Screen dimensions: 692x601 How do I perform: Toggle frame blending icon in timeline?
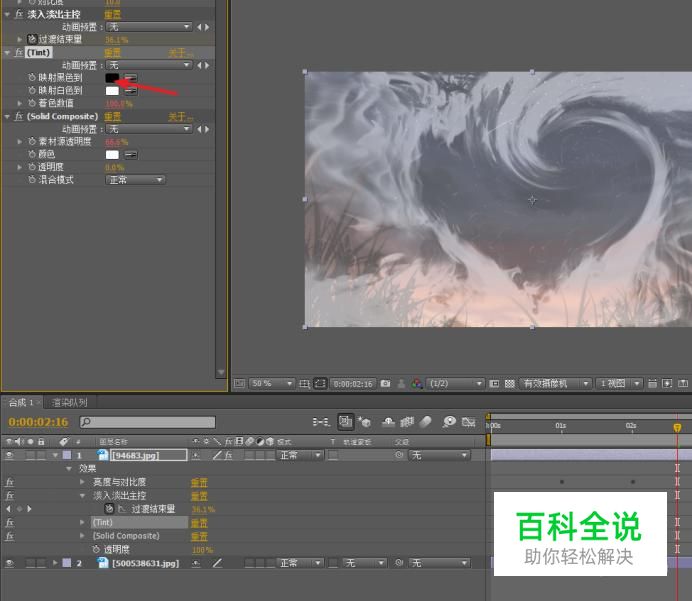[407, 422]
